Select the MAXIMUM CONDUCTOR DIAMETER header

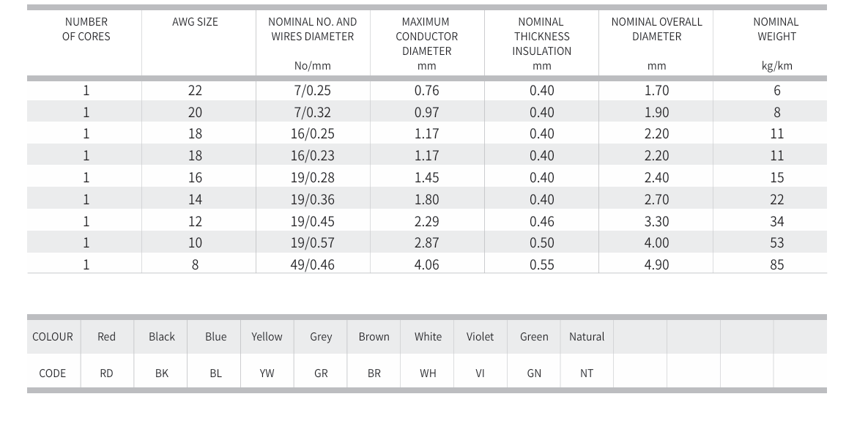426,37
